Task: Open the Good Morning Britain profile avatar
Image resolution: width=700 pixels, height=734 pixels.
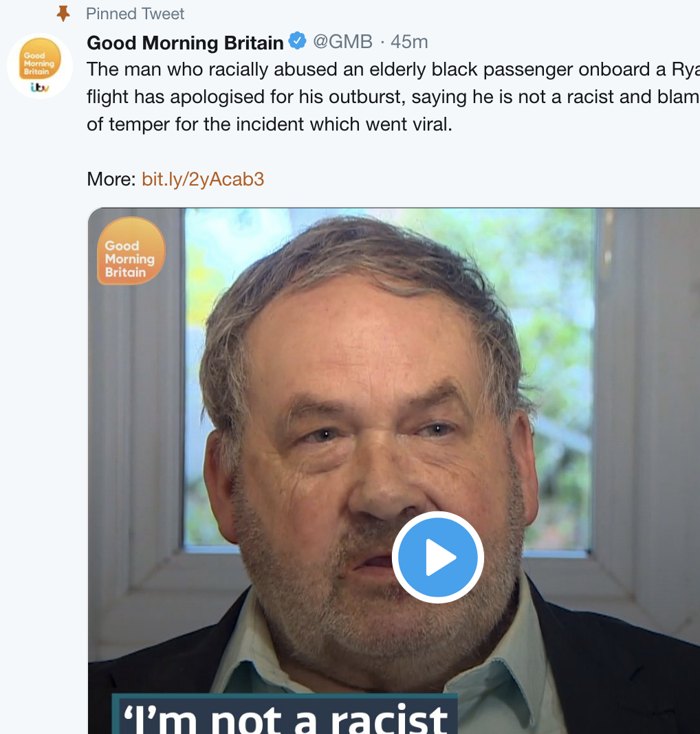Action: [39, 66]
